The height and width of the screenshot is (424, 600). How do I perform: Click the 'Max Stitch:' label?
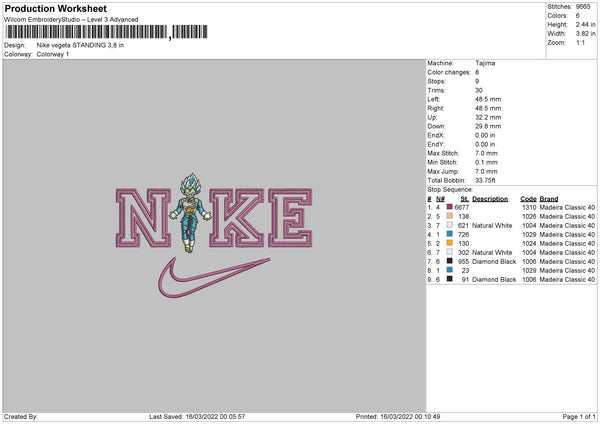[443, 153]
